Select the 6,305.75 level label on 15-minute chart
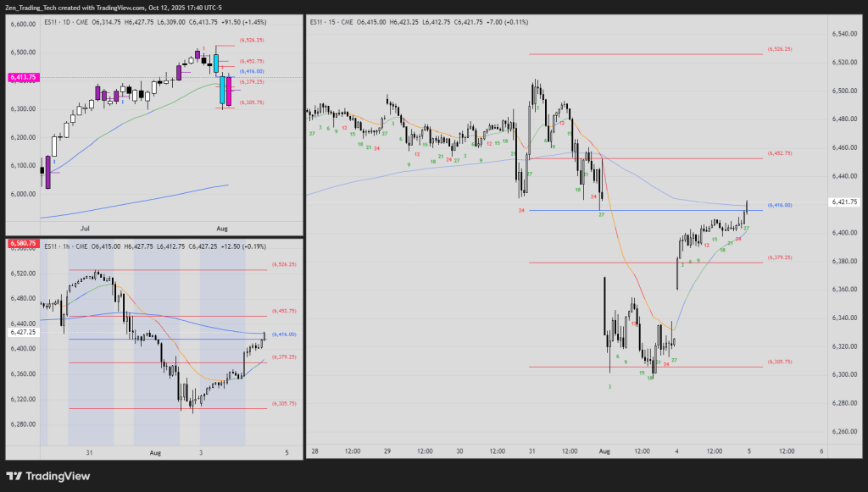868x492 pixels. point(779,362)
